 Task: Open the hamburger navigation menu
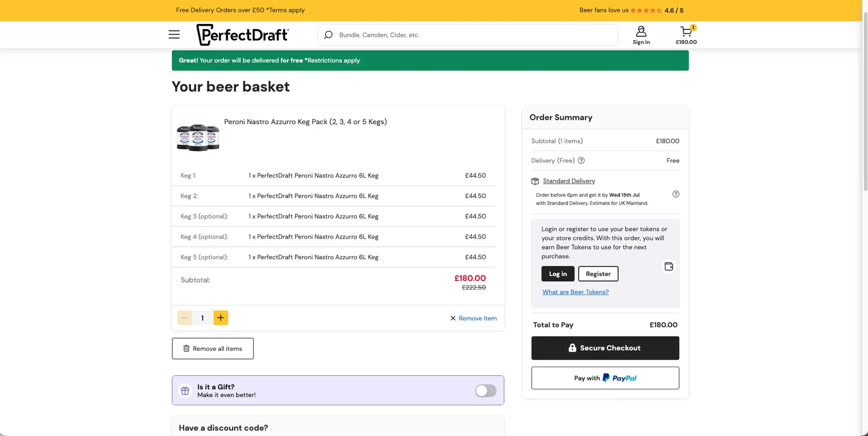174,35
